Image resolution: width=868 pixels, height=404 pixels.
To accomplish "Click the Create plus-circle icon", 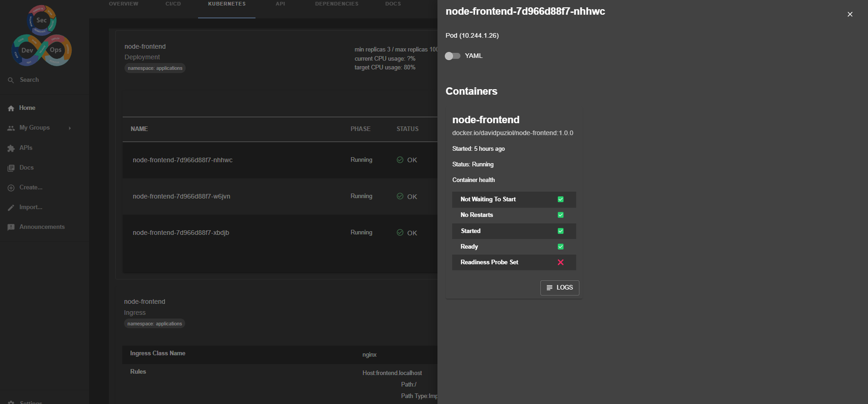I will pyautogui.click(x=11, y=188).
